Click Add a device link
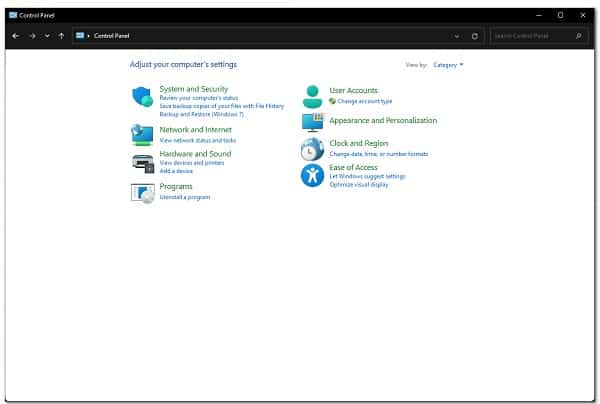The width and height of the screenshot is (600, 404). [x=176, y=171]
